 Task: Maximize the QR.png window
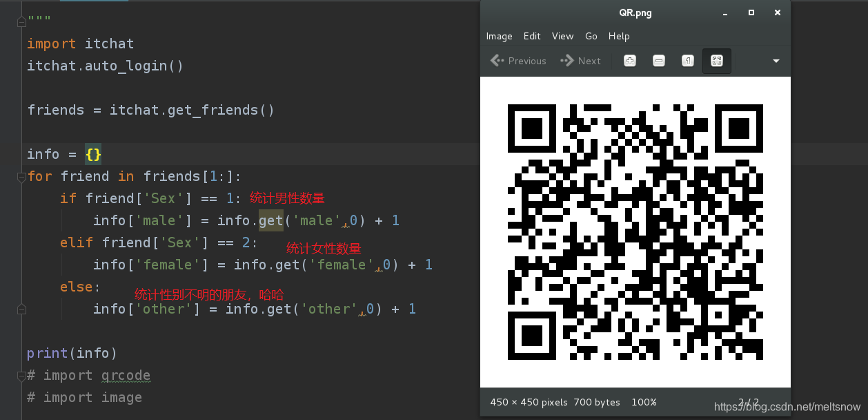coord(751,12)
